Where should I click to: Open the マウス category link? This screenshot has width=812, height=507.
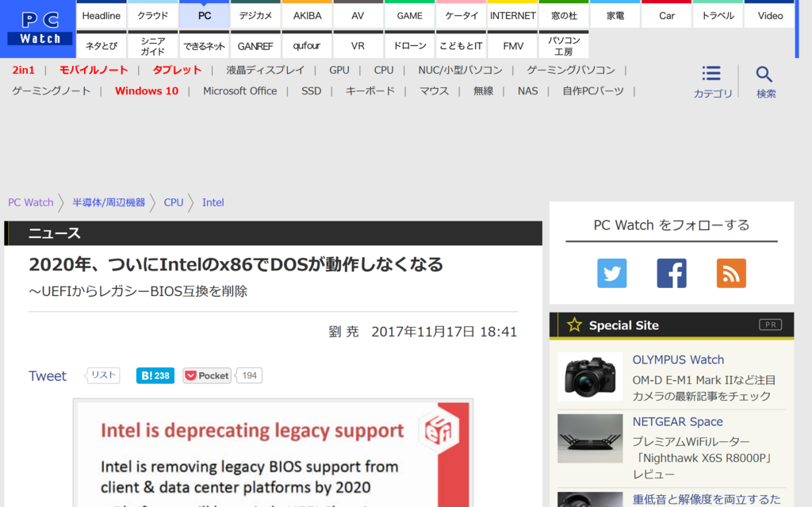click(x=434, y=90)
